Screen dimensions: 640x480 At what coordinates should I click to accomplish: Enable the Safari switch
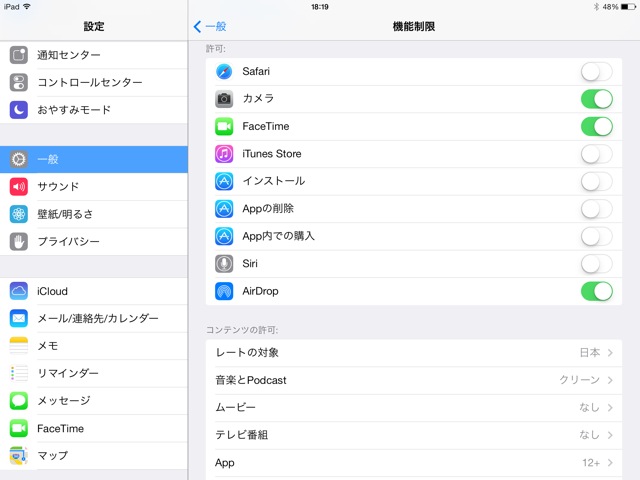[596, 71]
